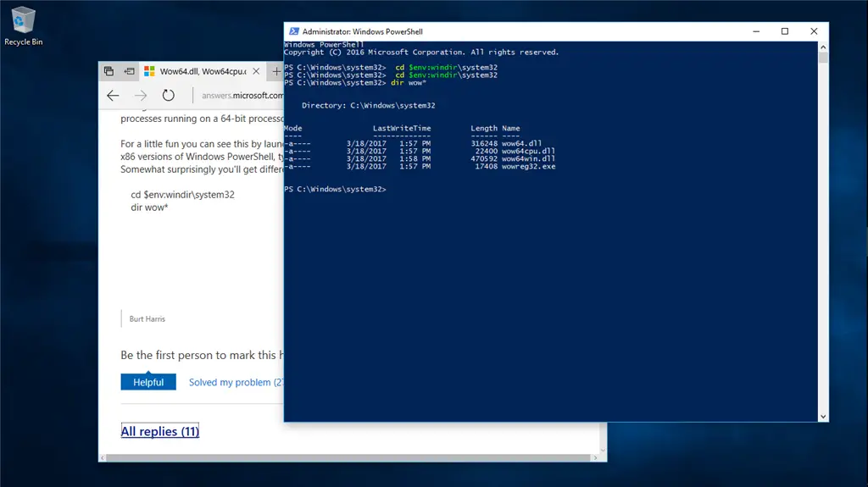Screen dimensions: 868x487
Task: Open the All replies (11) link
Action: point(160,431)
